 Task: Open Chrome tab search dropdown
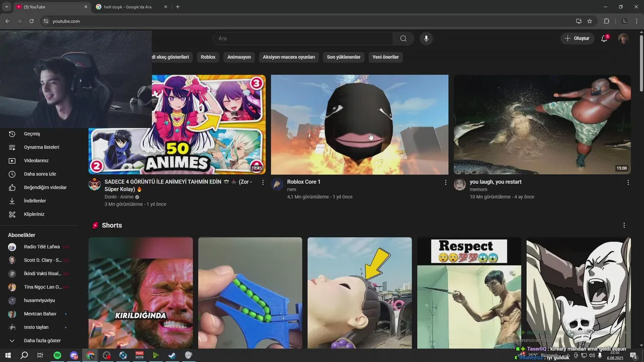pos(7,7)
